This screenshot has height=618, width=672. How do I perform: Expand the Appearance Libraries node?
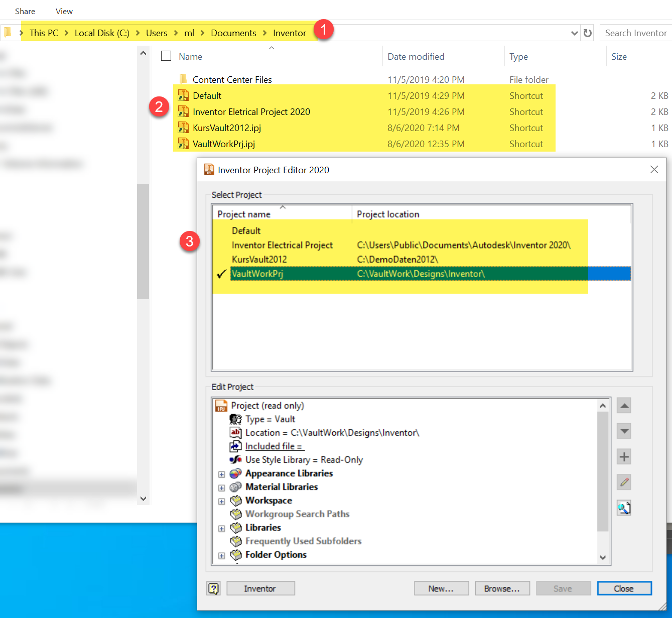(x=222, y=474)
